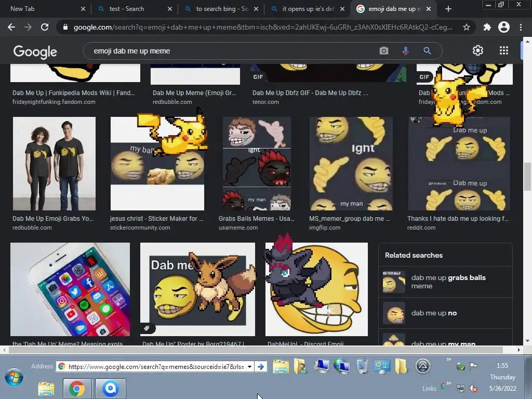Bookmark this page with the star icon

467,27
